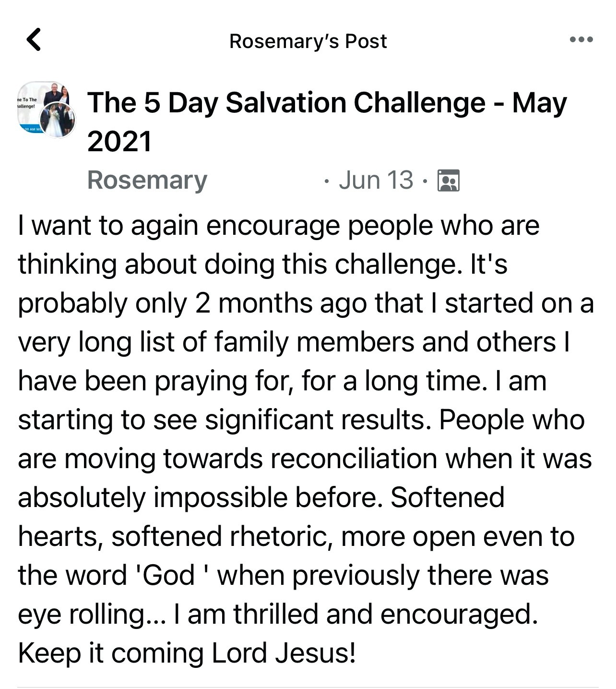Screen dimensions: 616x689
Task: Visit the author profile named Rosemary
Action: tap(147, 181)
